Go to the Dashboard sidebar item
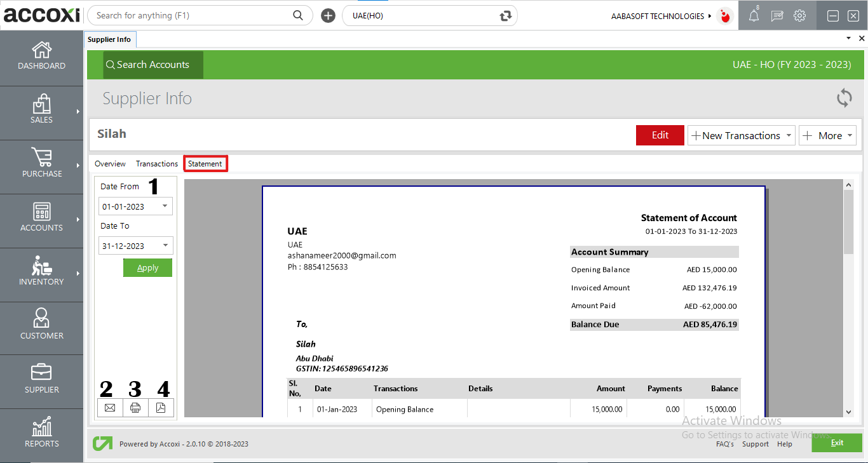 tap(42, 57)
